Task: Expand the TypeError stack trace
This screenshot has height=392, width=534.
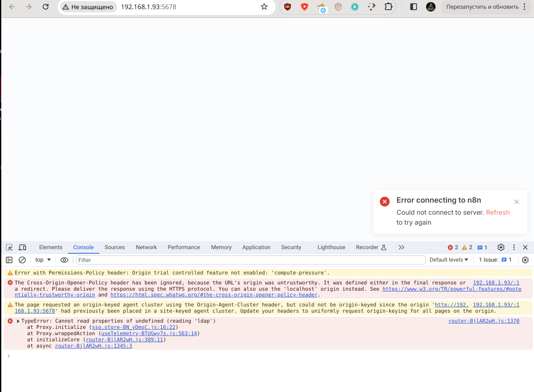Action: click(18, 321)
